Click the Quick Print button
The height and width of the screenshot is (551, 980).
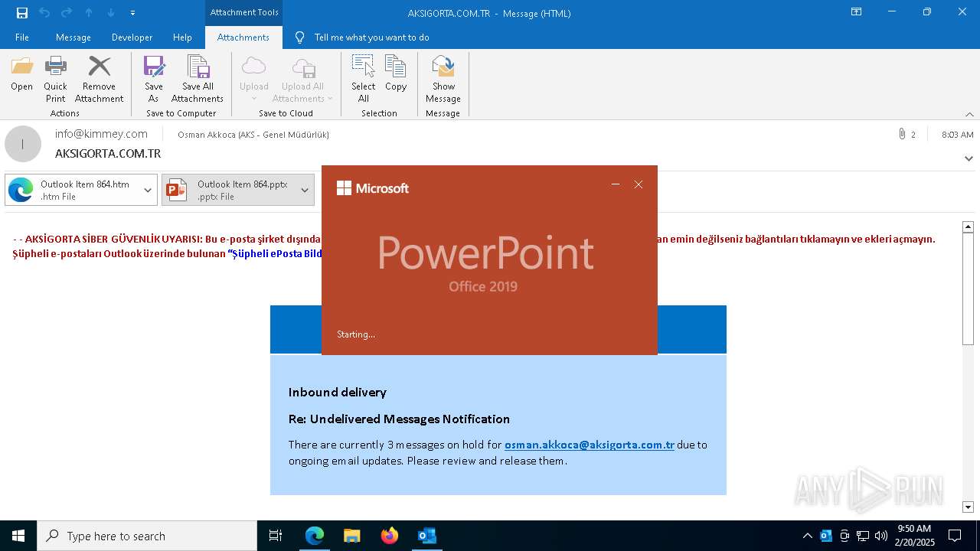pos(55,80)
